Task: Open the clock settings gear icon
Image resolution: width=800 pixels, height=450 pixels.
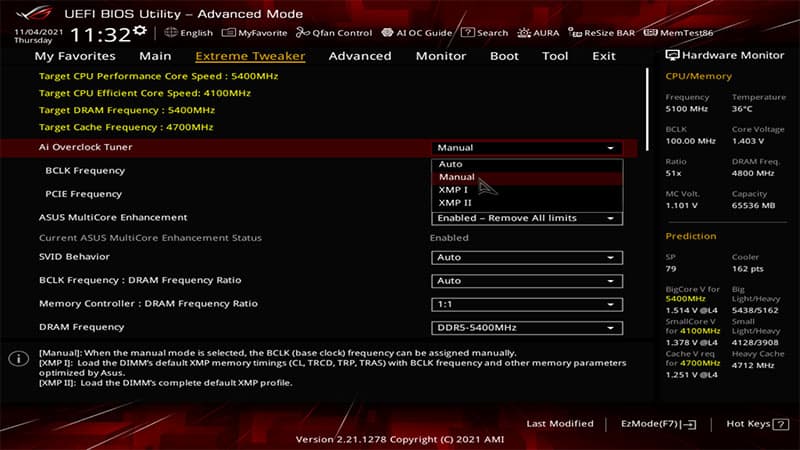Action: tap(140, 31)
